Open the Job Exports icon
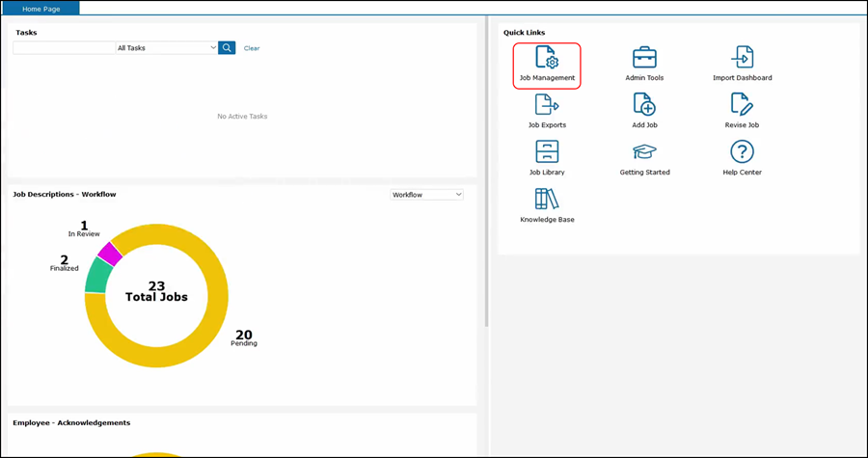Image resolution: width=868 pixels, height=458 pixels. point(547,105)
